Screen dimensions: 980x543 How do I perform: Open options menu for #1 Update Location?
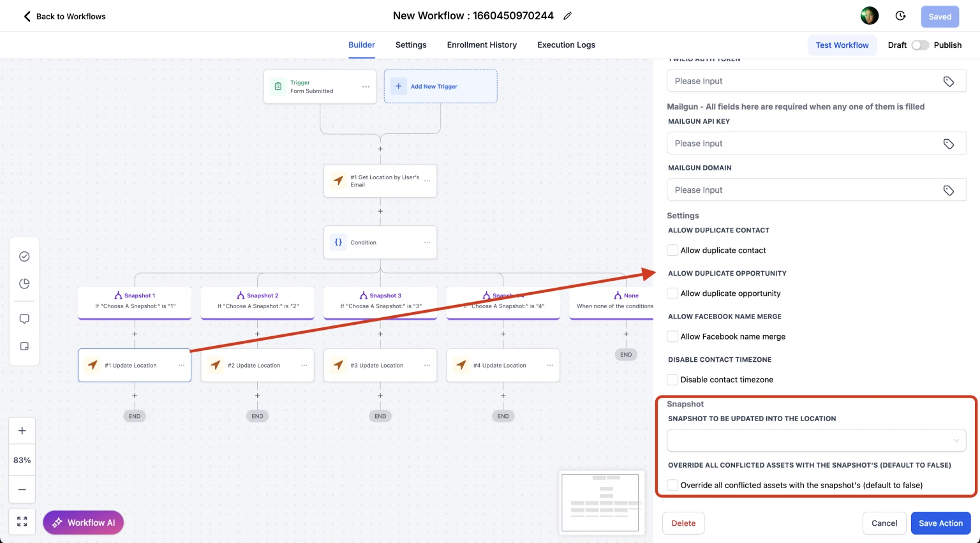click(181, 366)
